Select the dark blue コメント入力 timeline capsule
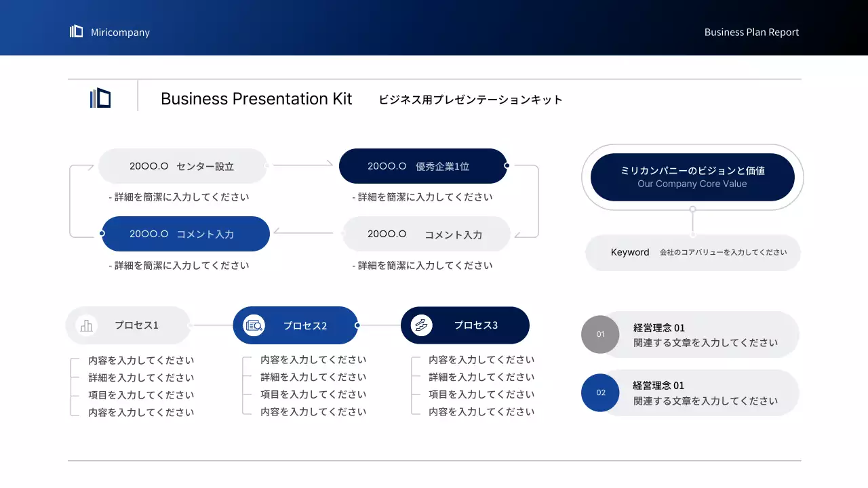This screenshot has width=868, height=488. (186, 234)
